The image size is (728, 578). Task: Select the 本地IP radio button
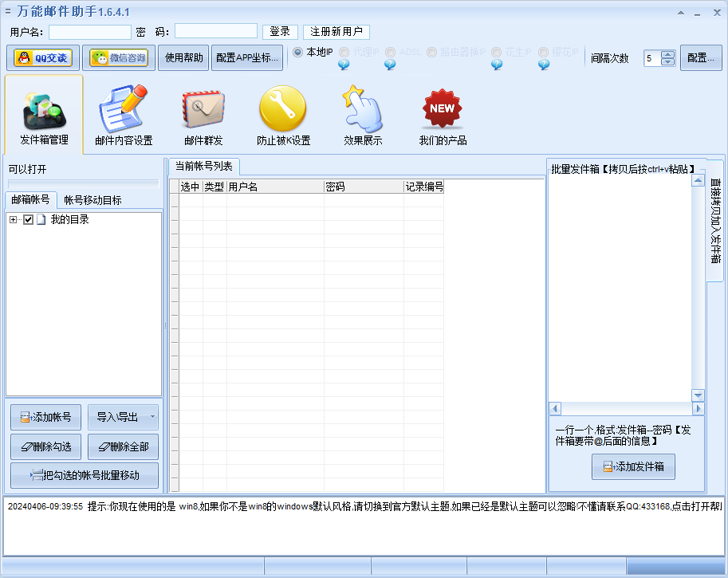(298, 53)
